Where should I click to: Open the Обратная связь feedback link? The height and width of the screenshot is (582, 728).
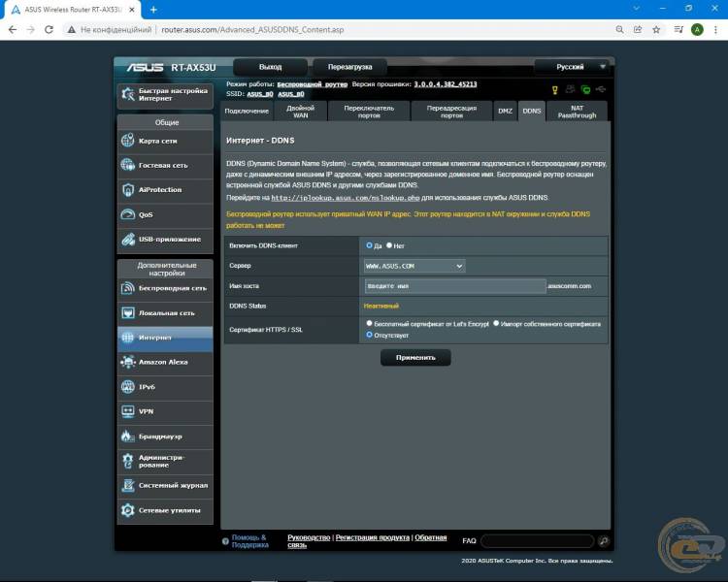(367, 541)
